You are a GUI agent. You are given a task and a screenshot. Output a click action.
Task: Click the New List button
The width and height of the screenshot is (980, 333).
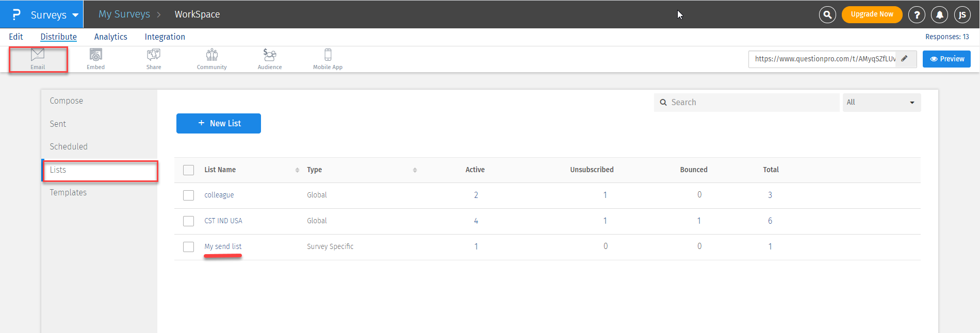click(219, 124)
